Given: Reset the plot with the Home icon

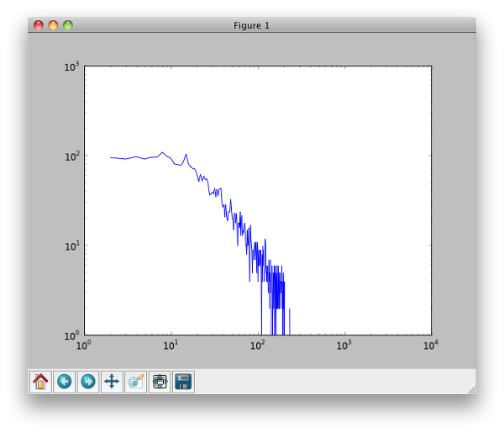Looking at the screenshot, I should [40, 382].
